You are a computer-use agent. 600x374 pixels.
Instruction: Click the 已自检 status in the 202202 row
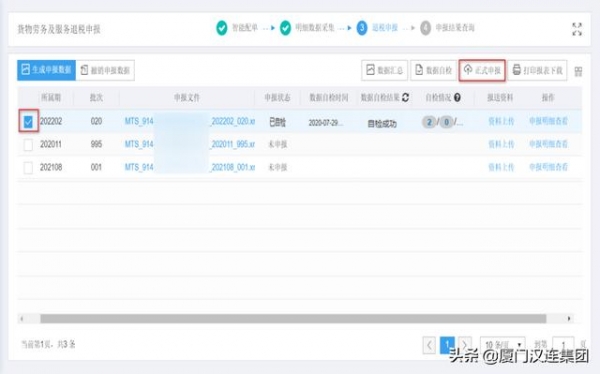point(277,122)
